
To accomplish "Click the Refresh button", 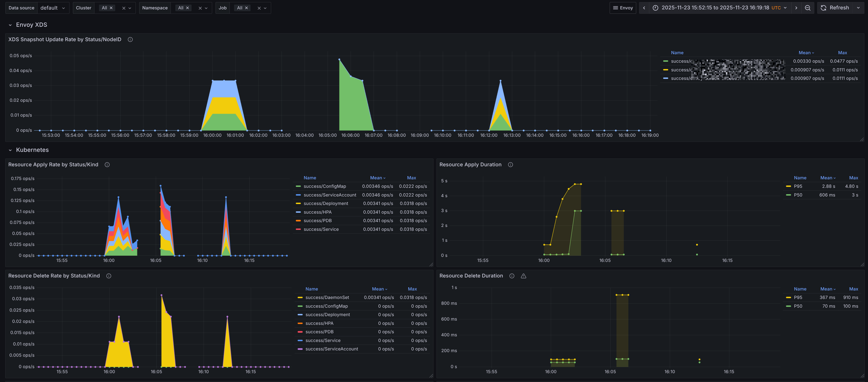I will click(x=835, y=8).
